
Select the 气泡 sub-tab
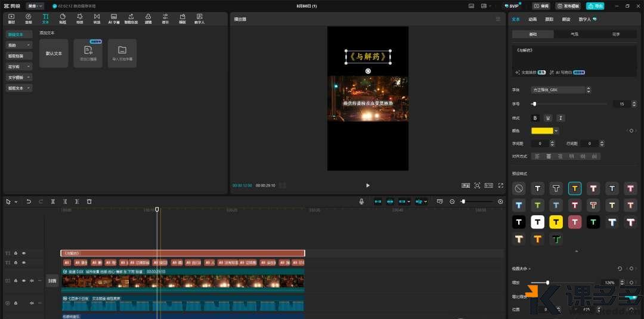pyautogui.click(x=574, y=35)
